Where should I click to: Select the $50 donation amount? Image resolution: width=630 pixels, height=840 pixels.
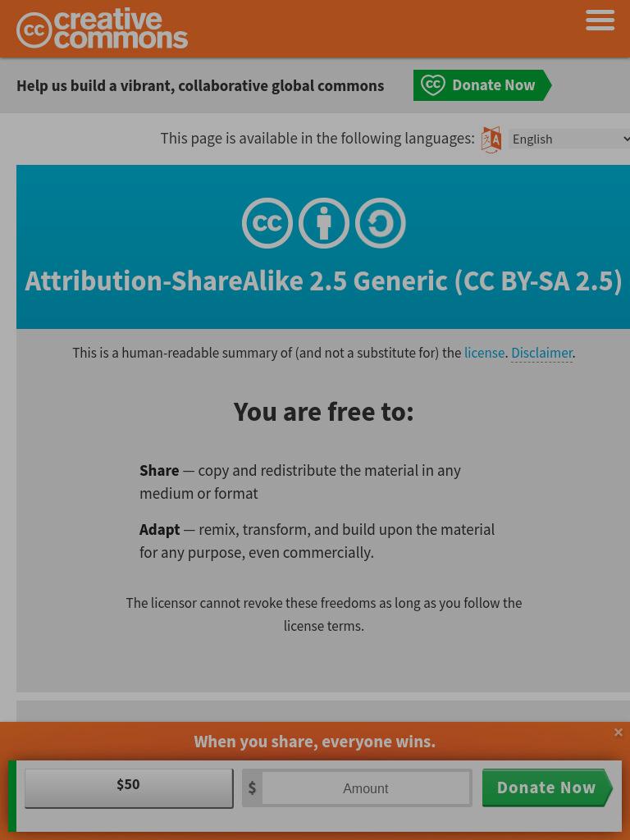(129, 788)
